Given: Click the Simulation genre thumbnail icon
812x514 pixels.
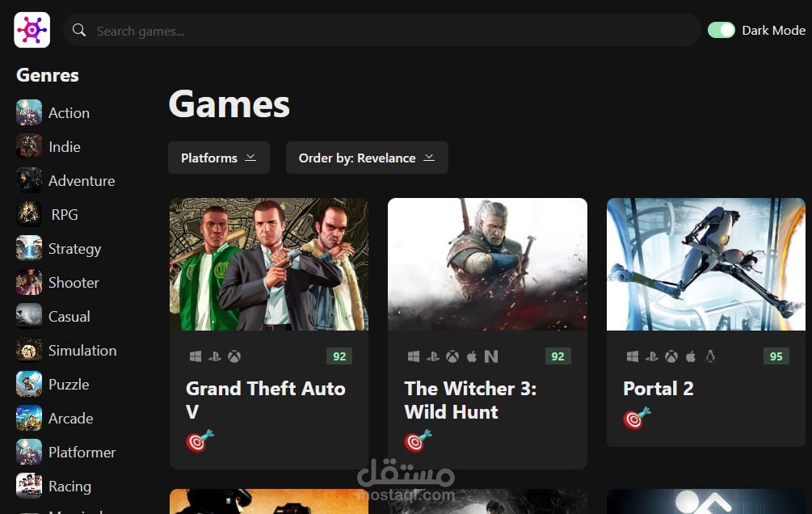Looking at the screenshot, I should click(29, 350).
